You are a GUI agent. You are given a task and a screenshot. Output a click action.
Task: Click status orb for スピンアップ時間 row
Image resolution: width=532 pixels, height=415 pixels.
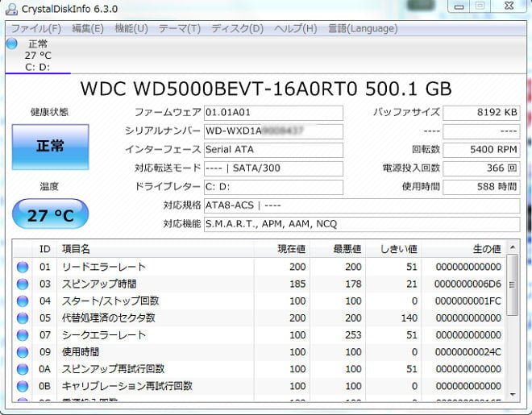coord(23,284)
